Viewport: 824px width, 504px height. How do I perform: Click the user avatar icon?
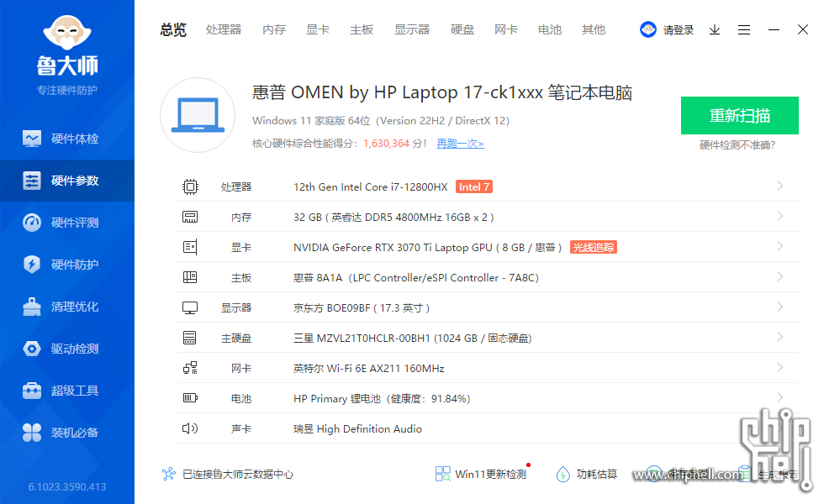pos(648,29)
